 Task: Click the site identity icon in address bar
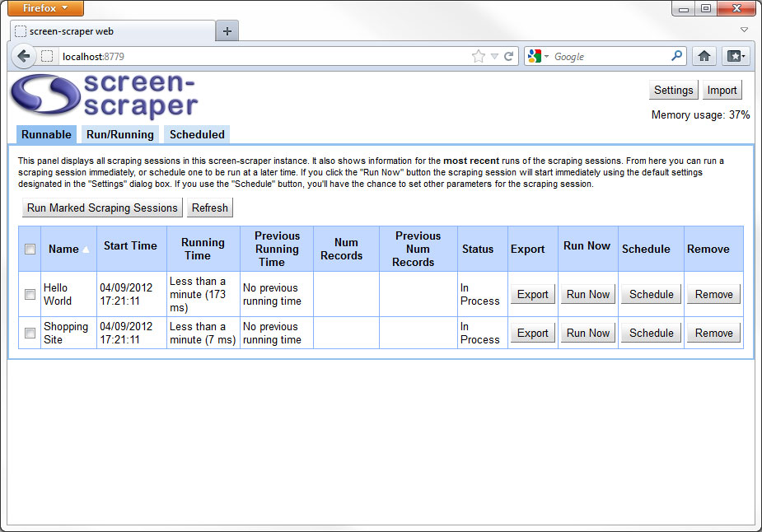47,56
